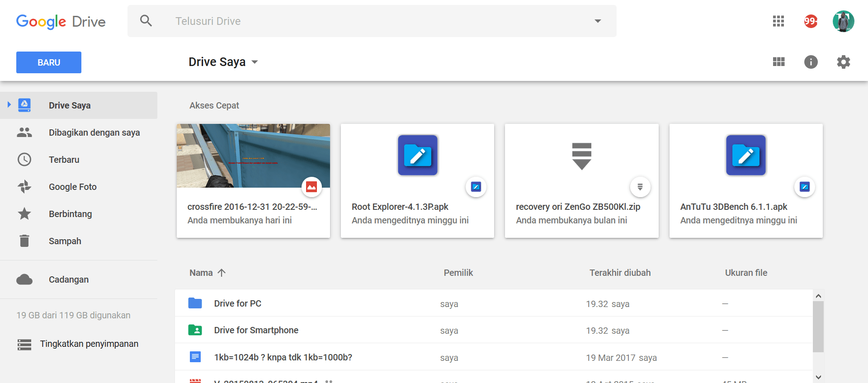Click the search magnifier icon
Image resolution: width=868 pixels, height=383 pixels.
pyautogui.click(x=146, y=21)
